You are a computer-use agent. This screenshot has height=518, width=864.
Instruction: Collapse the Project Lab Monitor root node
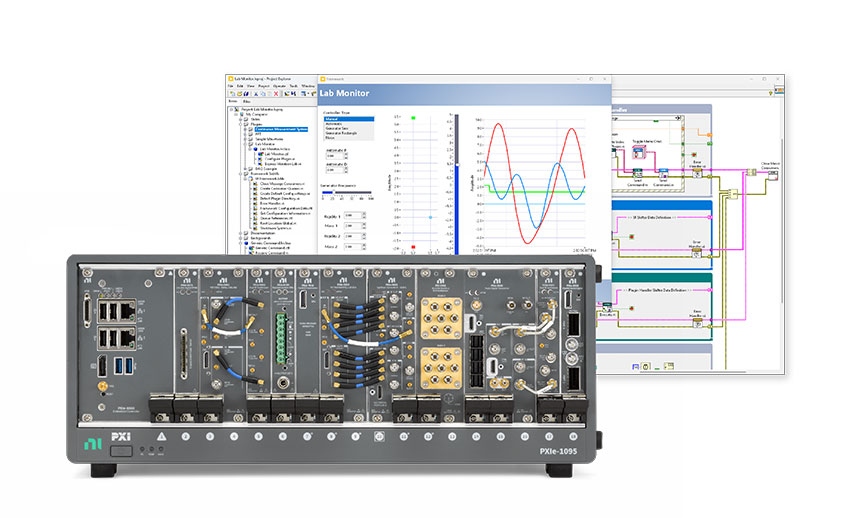[232, 110]
